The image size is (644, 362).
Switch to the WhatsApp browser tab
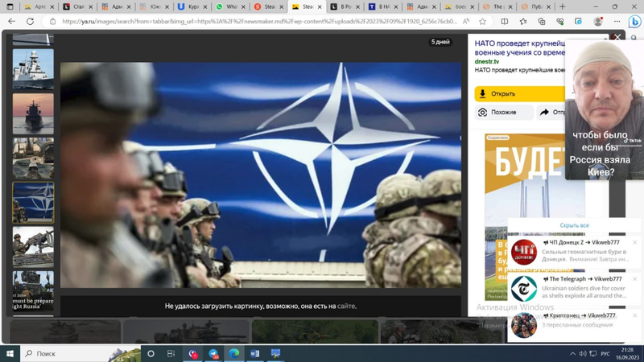pos(226,6)
